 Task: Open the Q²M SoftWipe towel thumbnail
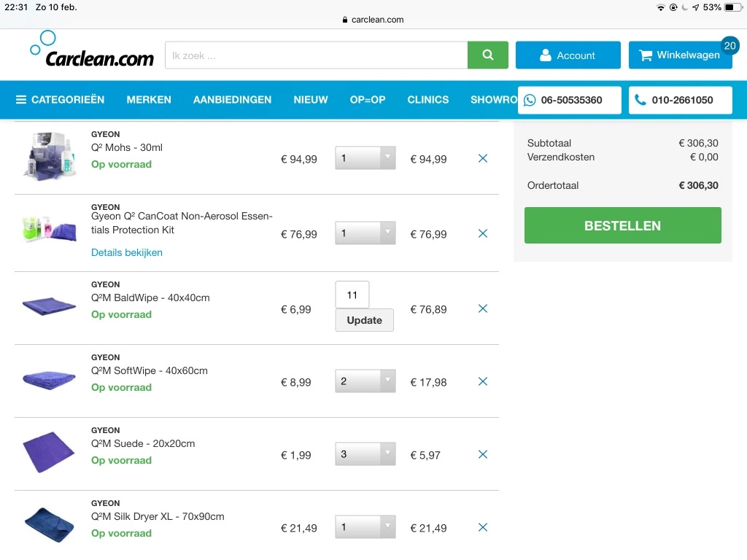click(50, 379)
